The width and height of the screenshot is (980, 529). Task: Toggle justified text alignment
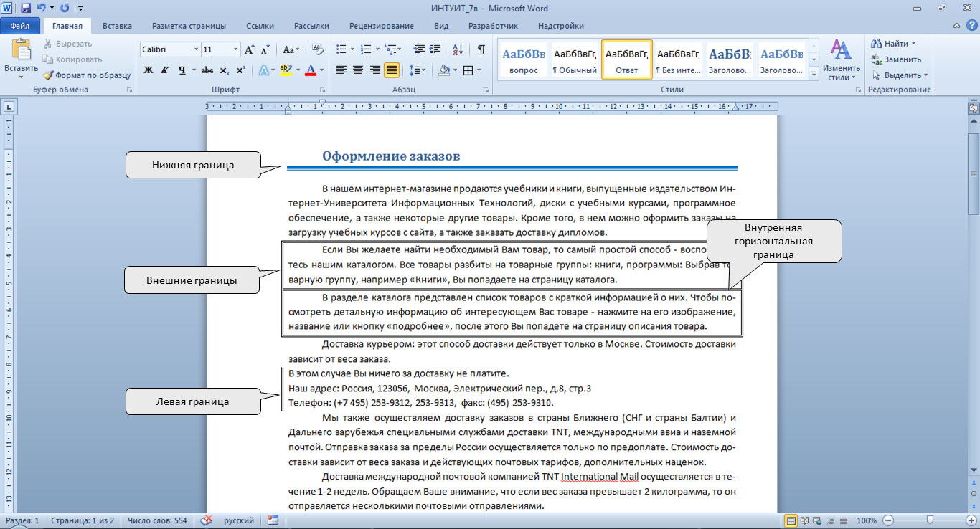click(392, 70)
